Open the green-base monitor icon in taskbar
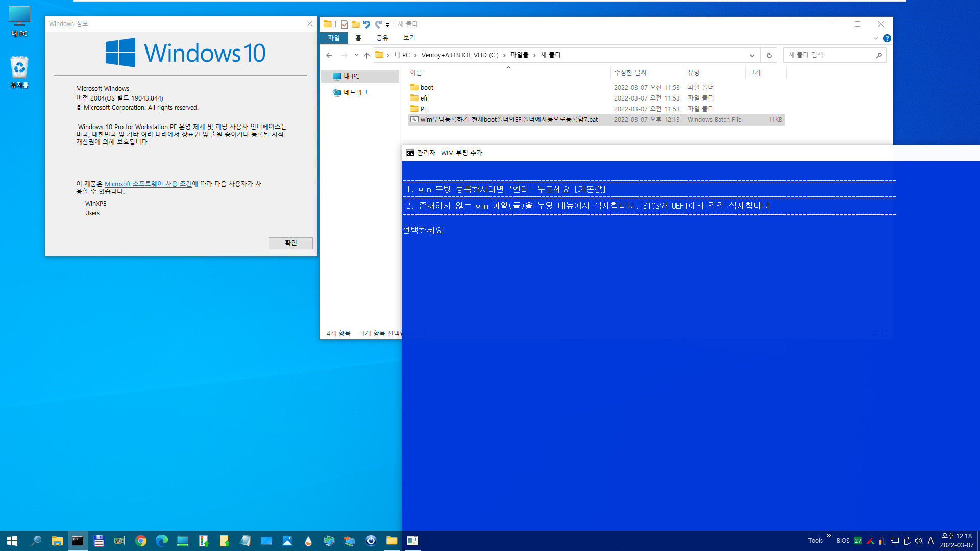 pyautogui.click(x=183, y=541)
